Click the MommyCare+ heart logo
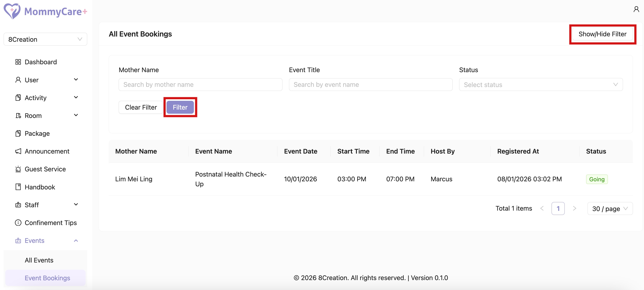The width and height of the screenshot is (644, 290). coord(12,11)
